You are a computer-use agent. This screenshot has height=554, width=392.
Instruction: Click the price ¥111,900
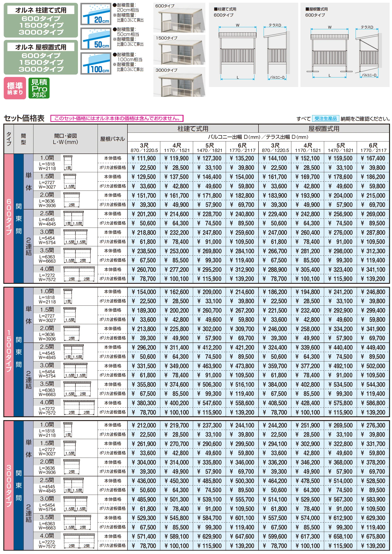(144, 159)
